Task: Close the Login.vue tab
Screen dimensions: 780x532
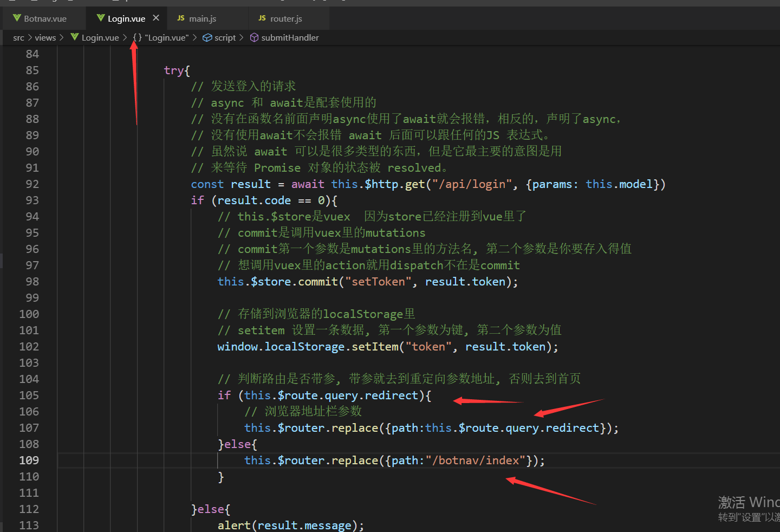Action: (x=156, y=18)
